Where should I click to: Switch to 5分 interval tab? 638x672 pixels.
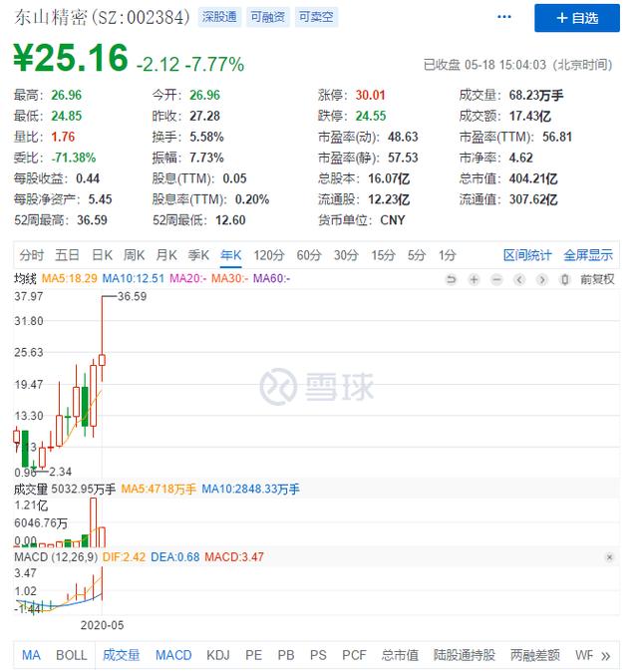(x=417, y=255)
